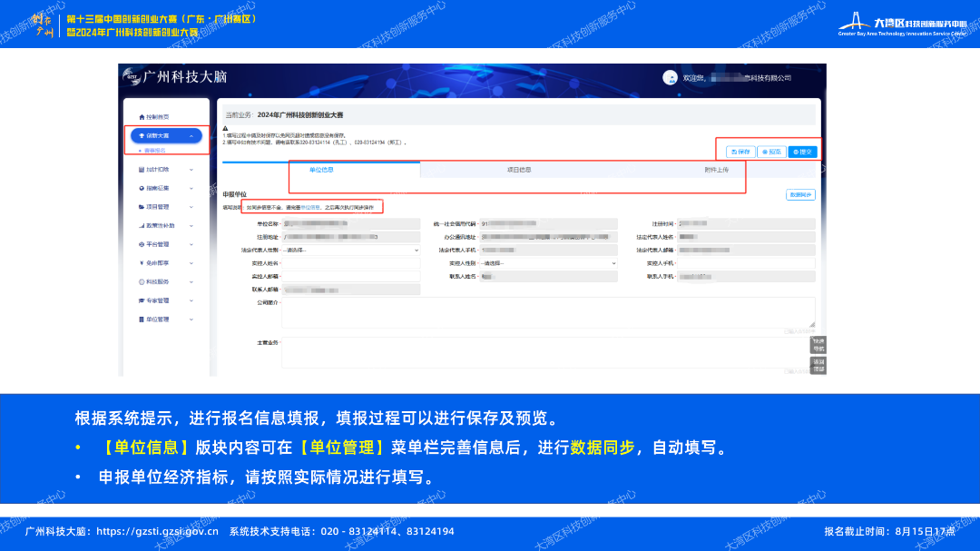Click the 大湾区科技创新服务中心 logo at top right
The height and width of the screenshot is (551, 980).
click(903, 25)
